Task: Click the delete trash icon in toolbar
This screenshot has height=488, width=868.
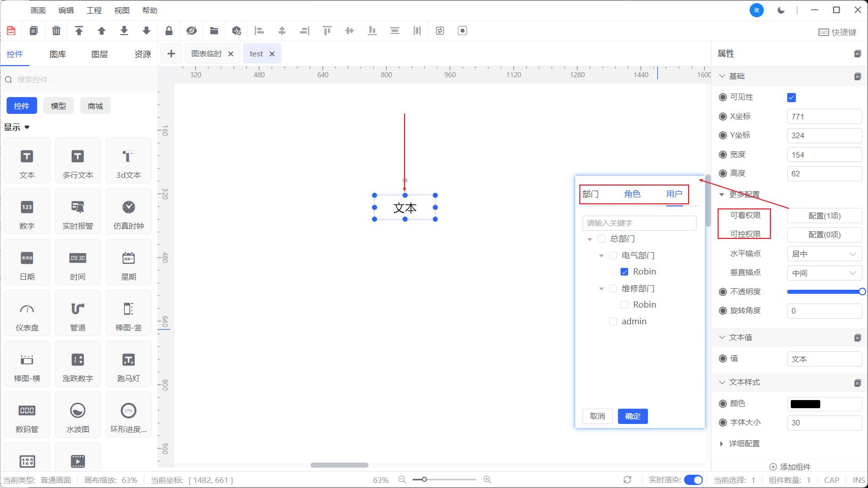Action: pos(56,31)
